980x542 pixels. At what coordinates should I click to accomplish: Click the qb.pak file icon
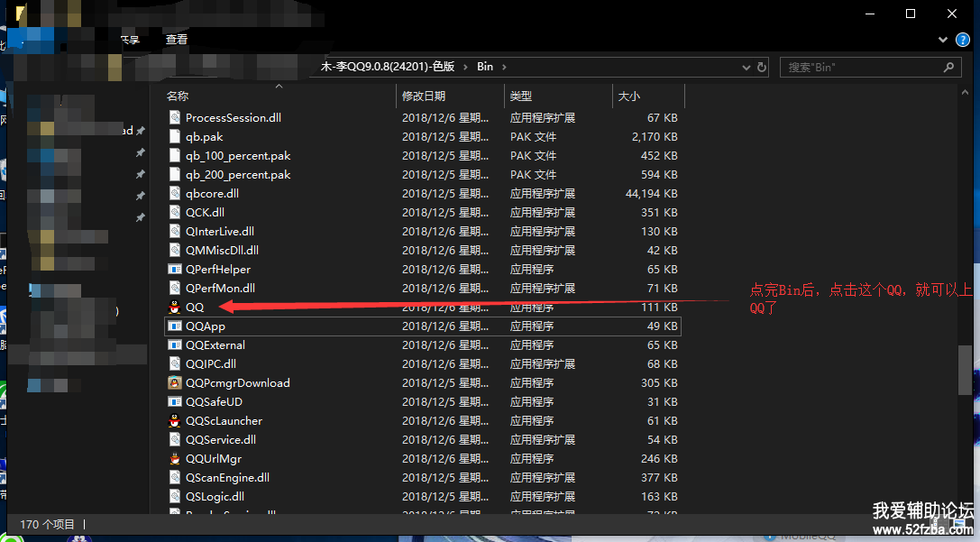coord(177,137)
